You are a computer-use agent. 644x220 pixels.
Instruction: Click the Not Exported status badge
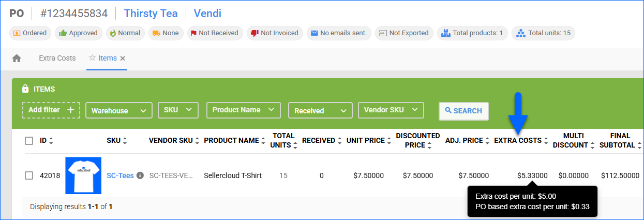[403, 33]
